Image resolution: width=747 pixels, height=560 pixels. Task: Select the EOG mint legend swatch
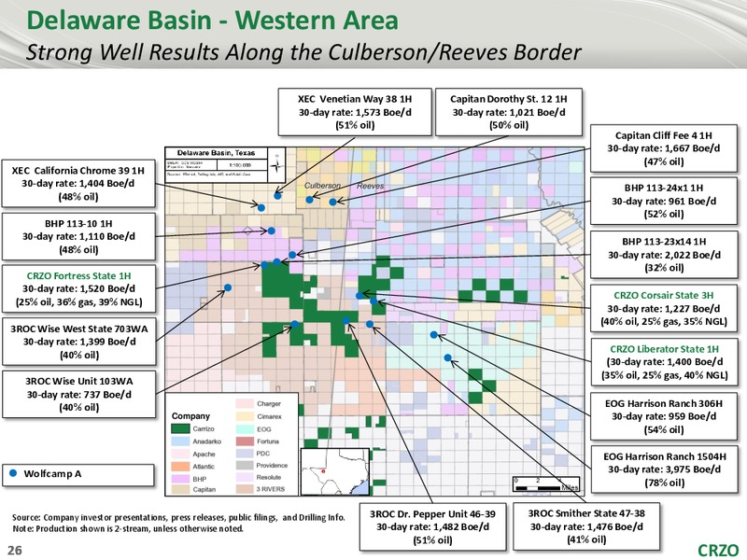[x=245, y=428]
